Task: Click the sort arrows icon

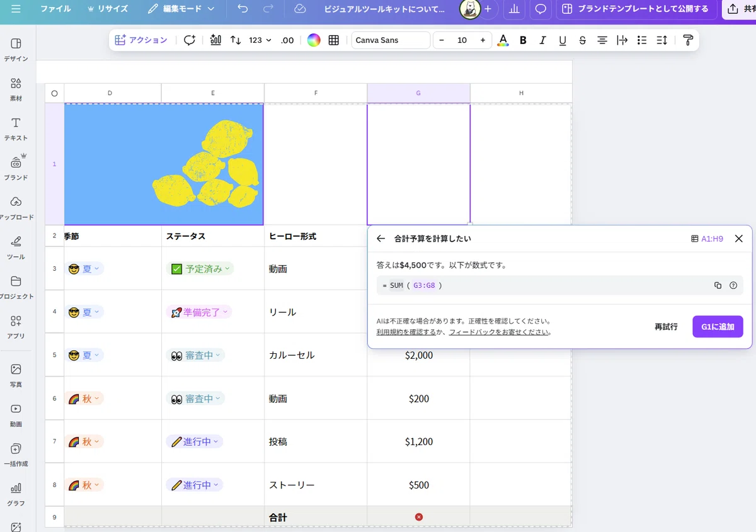Action: pos(236,40)
